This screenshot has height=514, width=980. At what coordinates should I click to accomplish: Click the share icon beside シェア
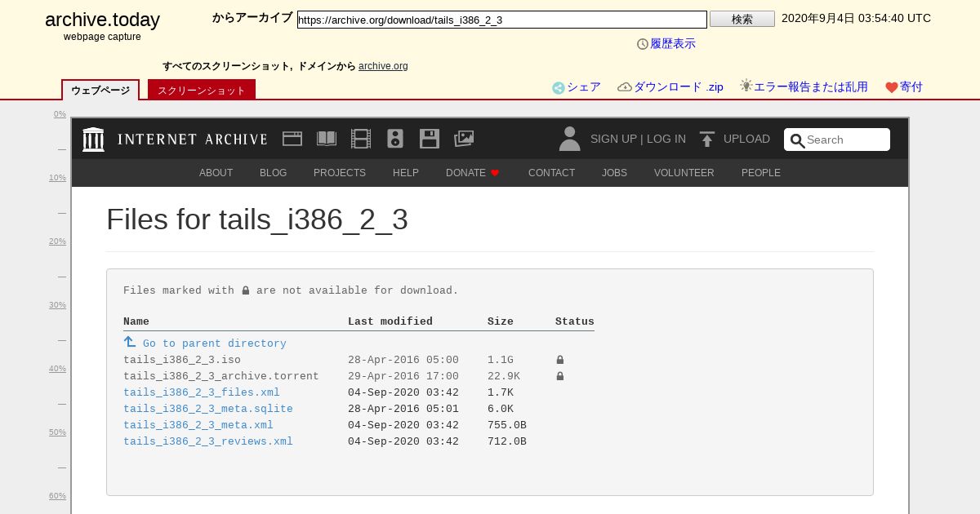point(559,88)
